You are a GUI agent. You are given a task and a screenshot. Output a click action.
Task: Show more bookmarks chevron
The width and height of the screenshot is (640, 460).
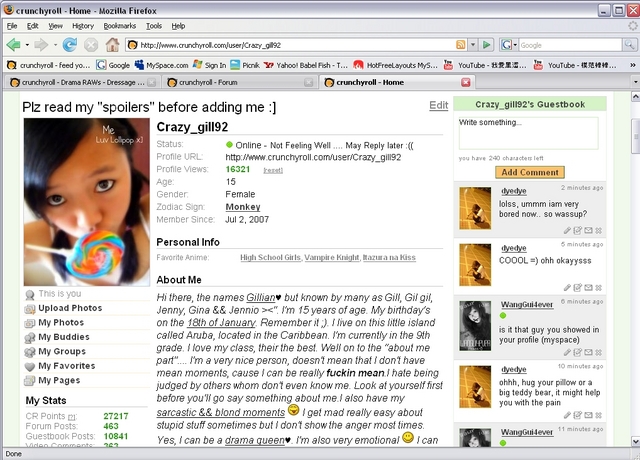pyautogui.click(x=632, y=65)
